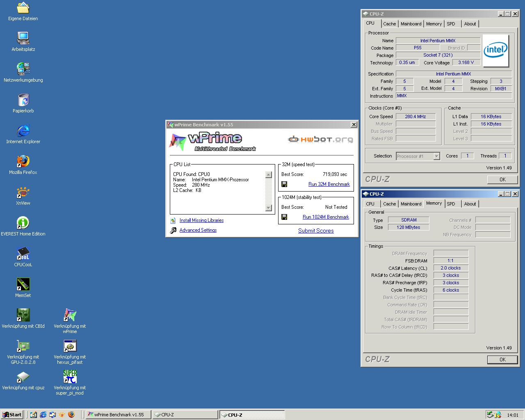Click OK in the lower CPU-Z window
525x420 pixels.
502,359
